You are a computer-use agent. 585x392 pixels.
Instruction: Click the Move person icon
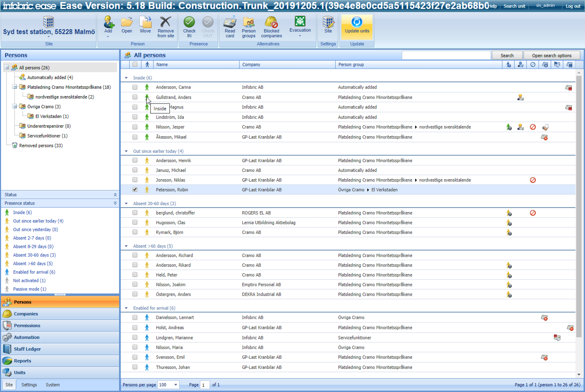coord(145,22)
